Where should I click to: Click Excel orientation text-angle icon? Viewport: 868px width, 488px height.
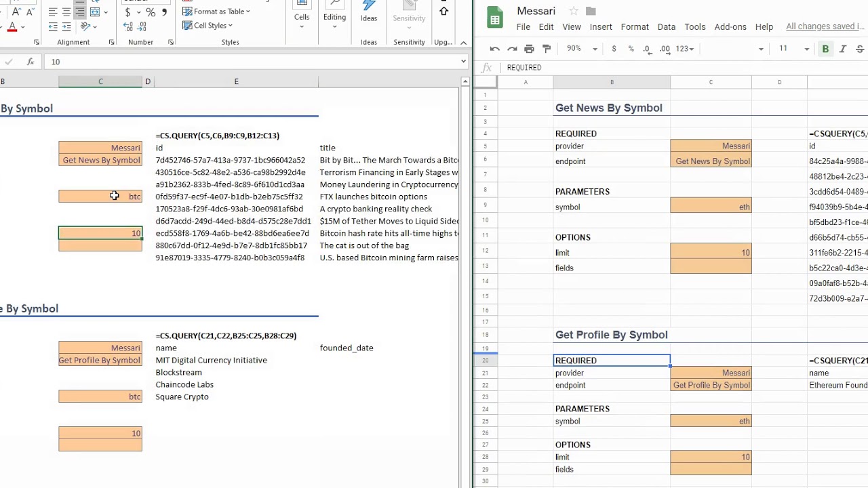point(85,26)
